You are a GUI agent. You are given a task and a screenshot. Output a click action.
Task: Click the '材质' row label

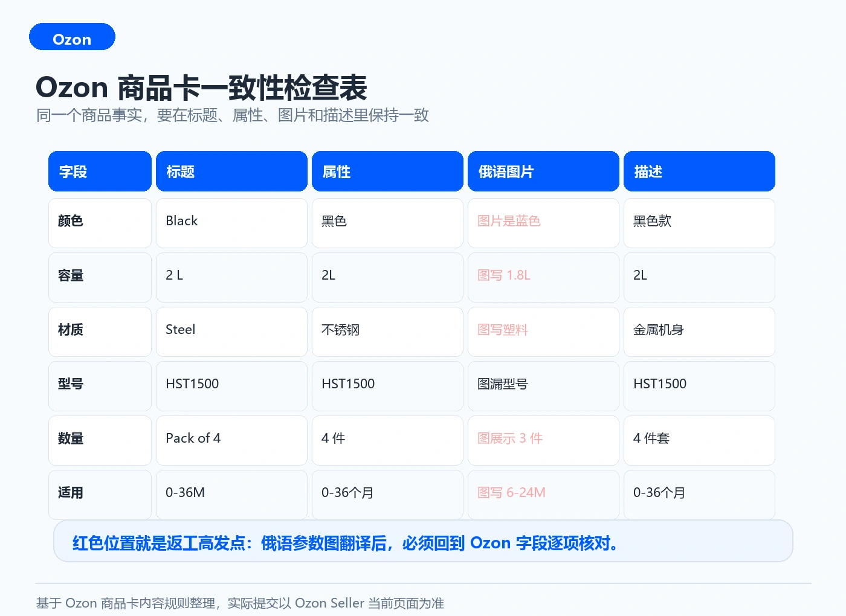[100, 332]
